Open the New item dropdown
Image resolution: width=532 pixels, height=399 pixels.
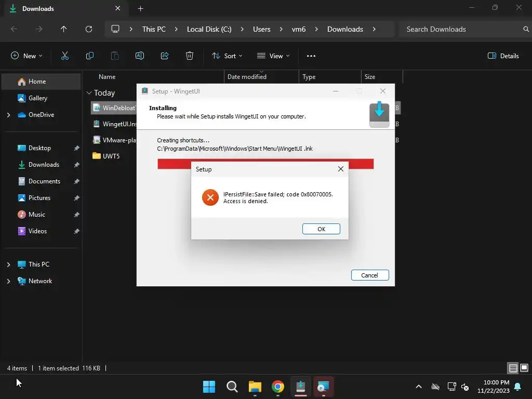[26, 56]
